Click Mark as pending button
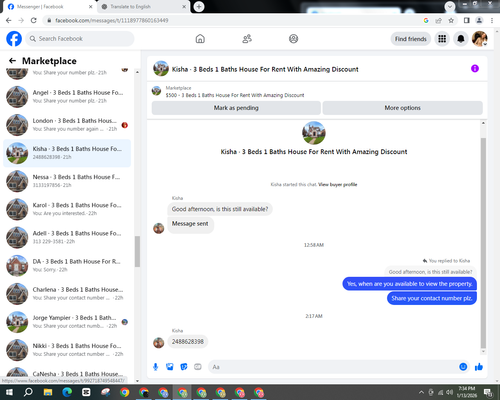Image resolution: width=500 pixels, height=400 pixels. (236, 108)
